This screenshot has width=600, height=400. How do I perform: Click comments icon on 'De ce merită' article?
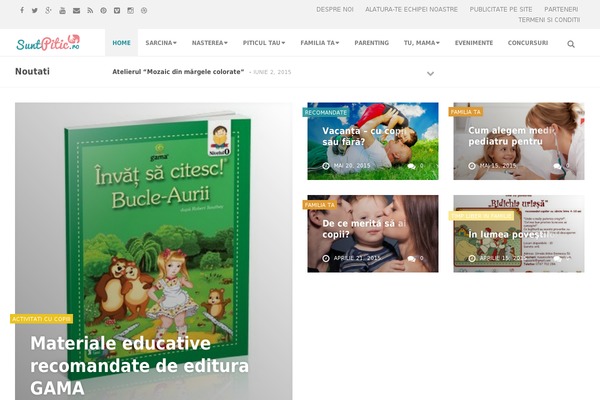[x=411, y=259]
